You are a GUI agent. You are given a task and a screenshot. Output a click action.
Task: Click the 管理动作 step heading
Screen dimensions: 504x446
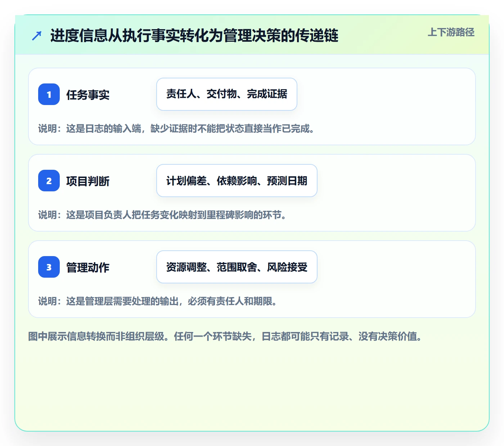[x=88, y=268]
